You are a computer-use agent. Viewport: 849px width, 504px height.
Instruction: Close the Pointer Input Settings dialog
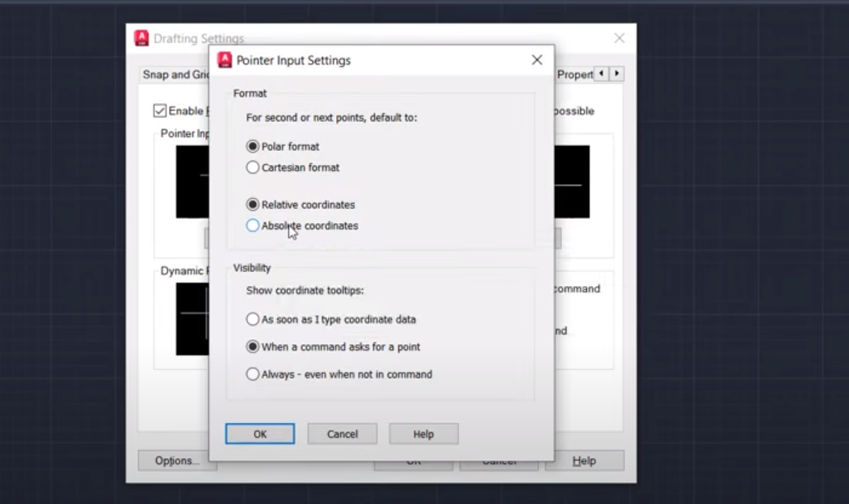[536, 60]
